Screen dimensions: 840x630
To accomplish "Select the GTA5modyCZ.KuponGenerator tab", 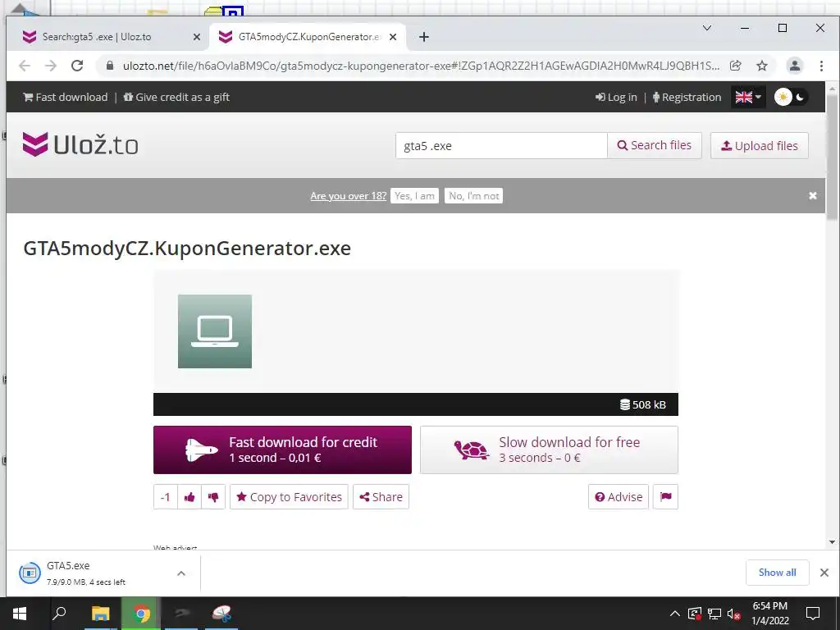I will [x=308, y=37].
